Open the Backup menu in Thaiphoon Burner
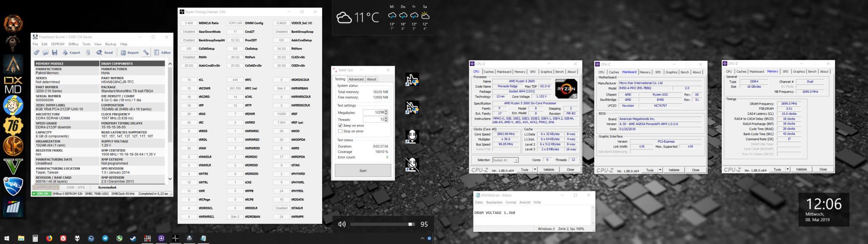This screenshot has height=244, width=868. 111,44
